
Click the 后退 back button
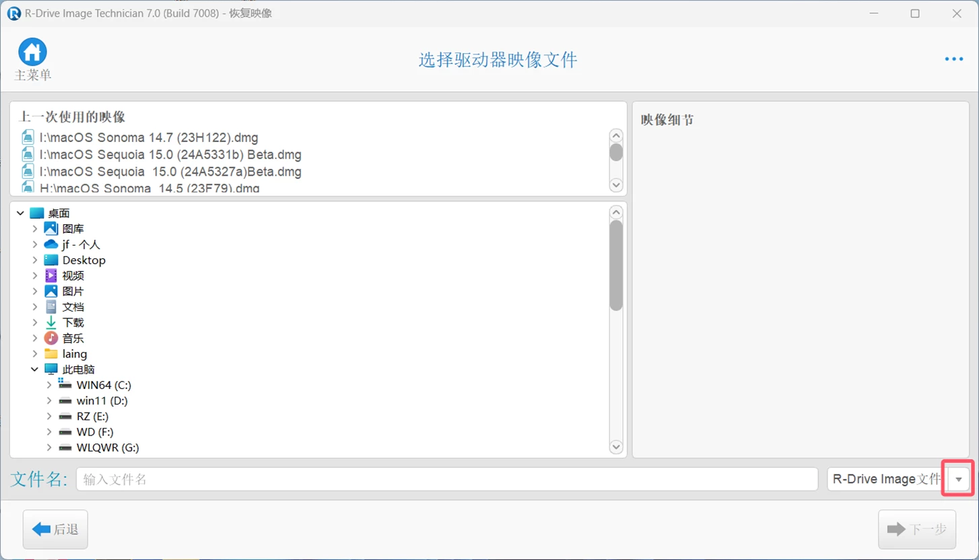pyautogui.click(x=55, y=530)
